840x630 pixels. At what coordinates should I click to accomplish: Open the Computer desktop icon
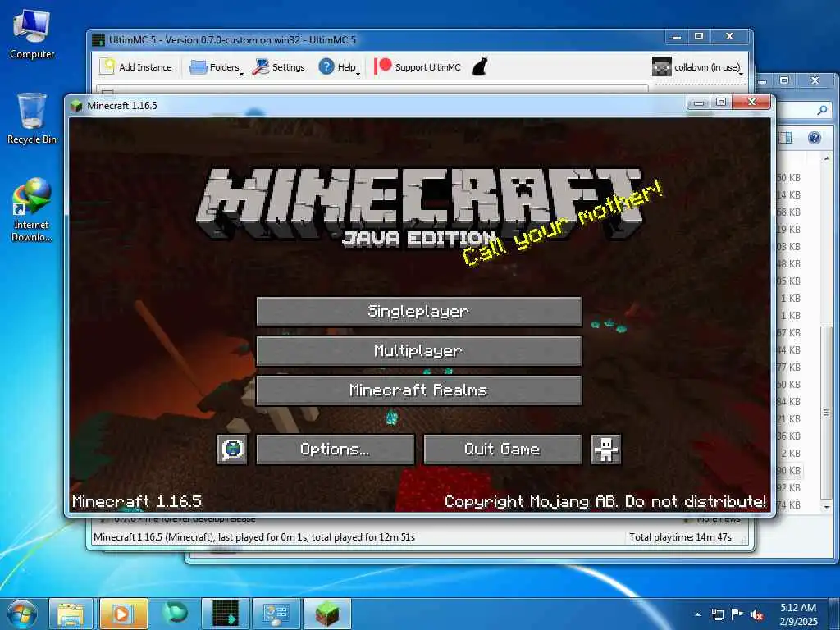pyautogui.click(x=32, y=34)
